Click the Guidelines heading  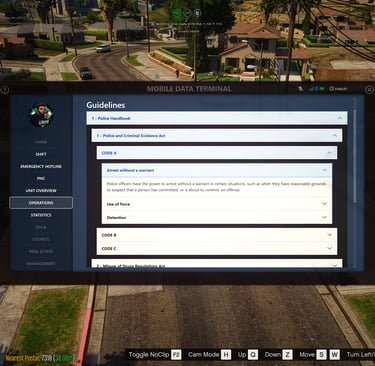(x=106, y=105)
